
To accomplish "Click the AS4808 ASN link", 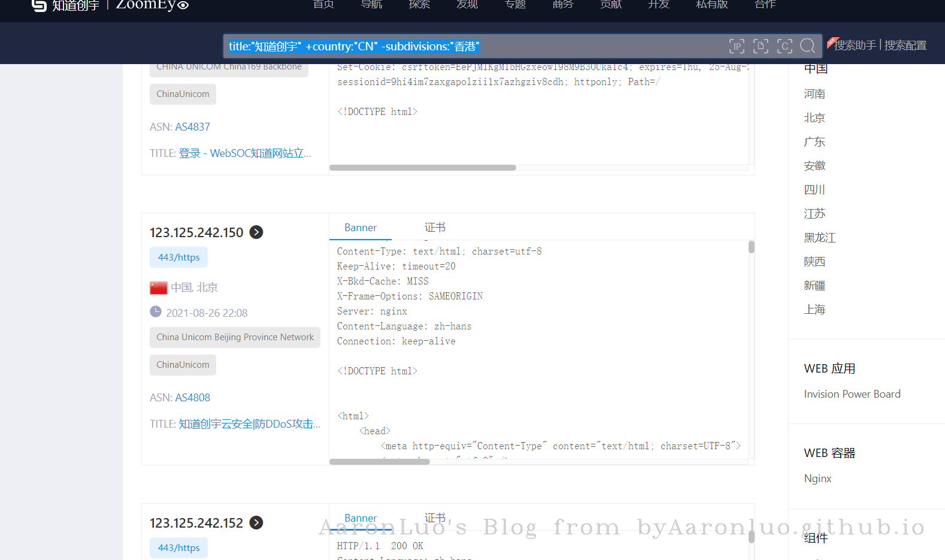I will [x=192, y=398].
